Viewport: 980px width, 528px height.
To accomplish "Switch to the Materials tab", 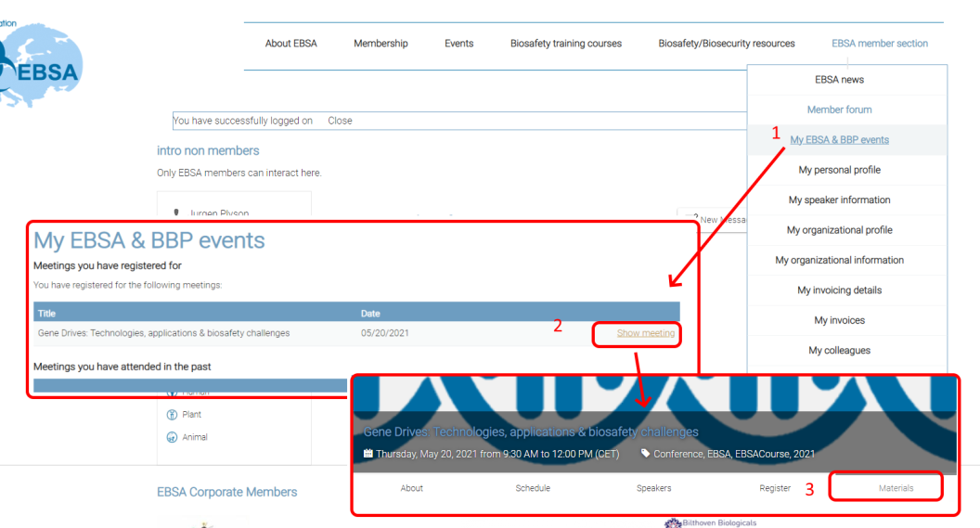I will coord(896,488).
